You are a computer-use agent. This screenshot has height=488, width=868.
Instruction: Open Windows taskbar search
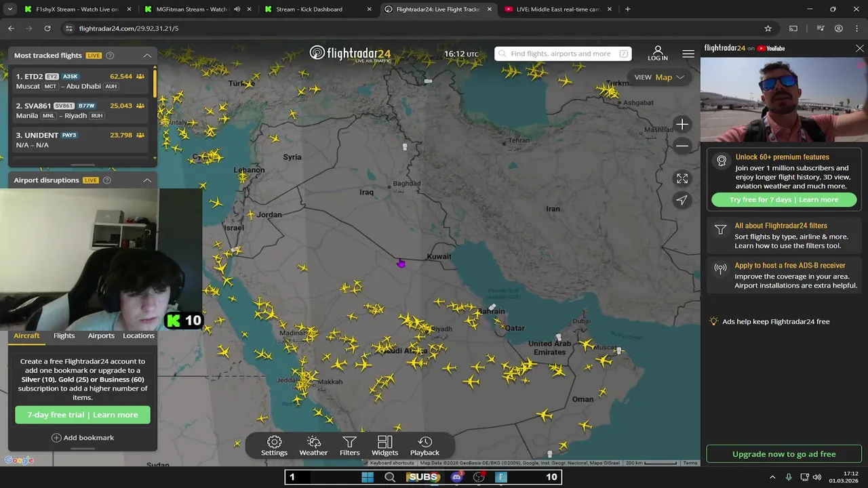[390, 477]
